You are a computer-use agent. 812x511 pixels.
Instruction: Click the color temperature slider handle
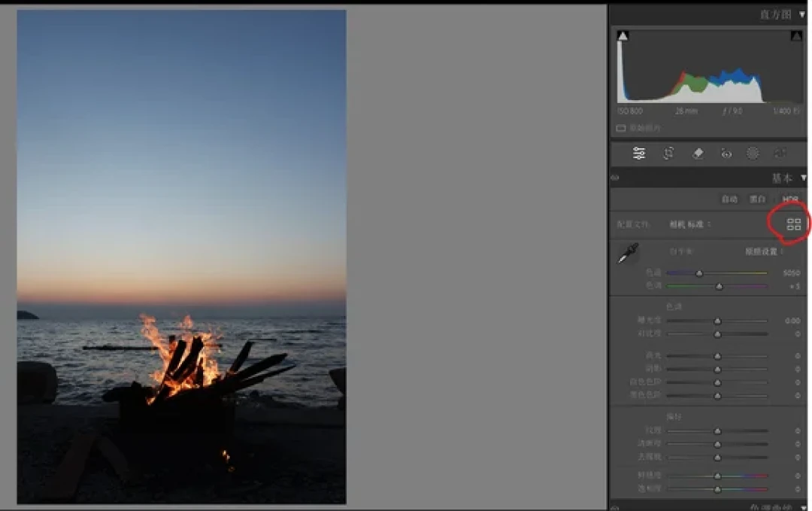tap(699, 273)
